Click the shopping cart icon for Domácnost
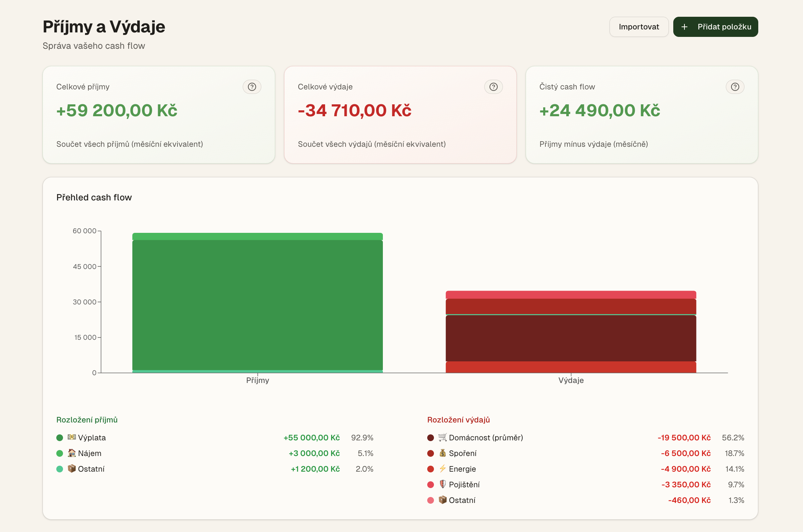 (443, 437)
